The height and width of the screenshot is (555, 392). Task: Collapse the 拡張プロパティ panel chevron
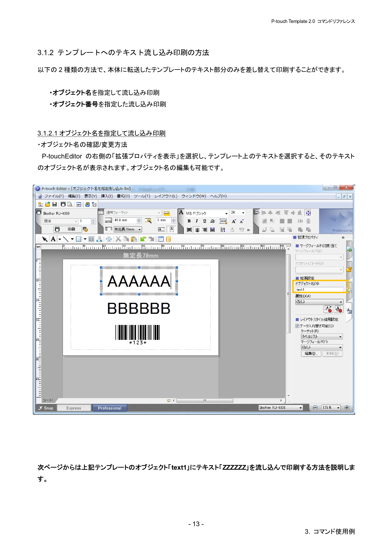(343, 238)
